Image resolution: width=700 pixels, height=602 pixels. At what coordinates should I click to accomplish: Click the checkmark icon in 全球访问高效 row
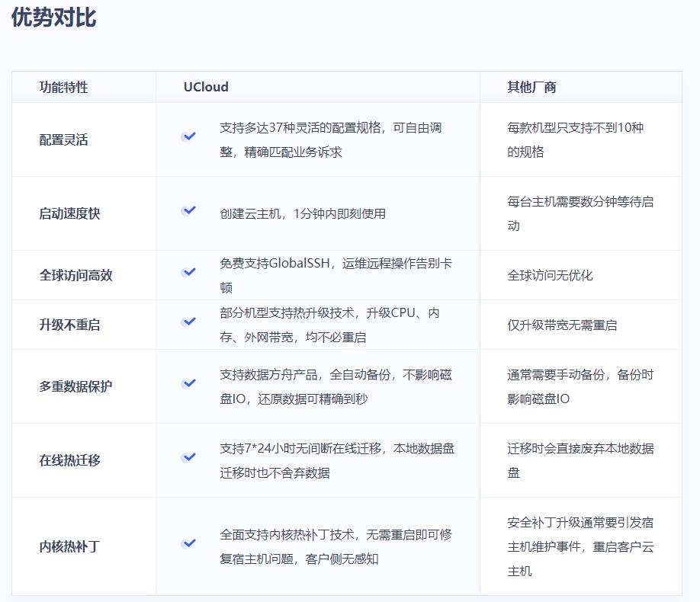189,272
